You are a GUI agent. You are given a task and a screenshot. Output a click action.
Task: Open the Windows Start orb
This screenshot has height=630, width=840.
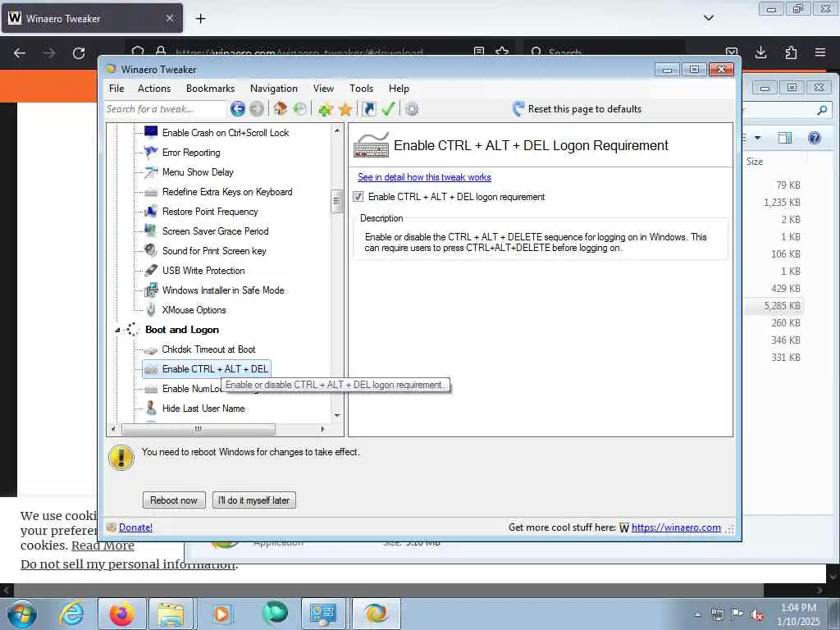[22, 614]
